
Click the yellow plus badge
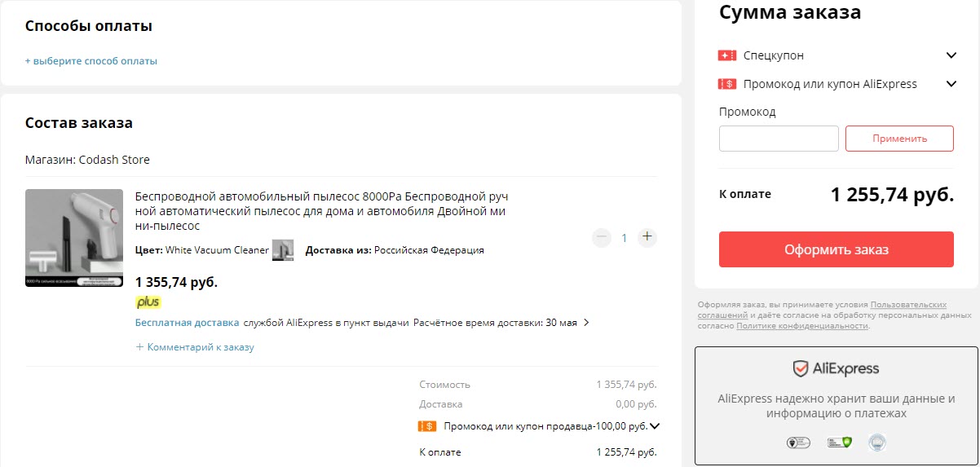[148, 302]
